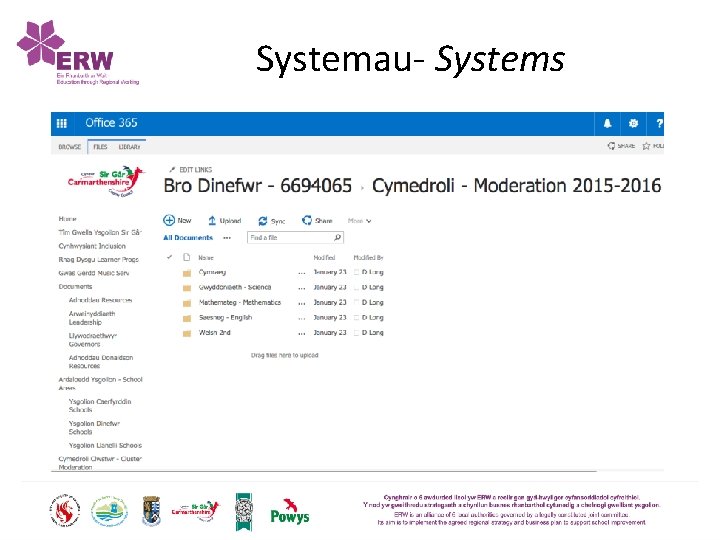Click the New plus icon
This screenshot has width=720, height=540.
click(169, 220)
